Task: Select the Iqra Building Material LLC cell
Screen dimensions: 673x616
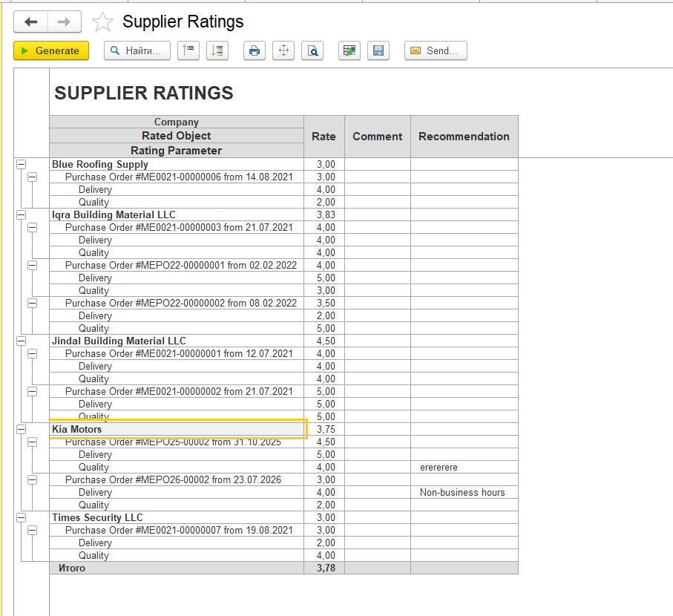Action: [x=177, y=214]
